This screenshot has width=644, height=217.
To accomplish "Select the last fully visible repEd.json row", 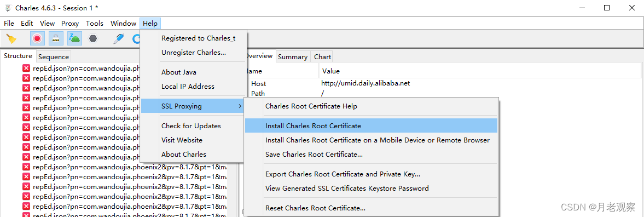I will [129, 206].
